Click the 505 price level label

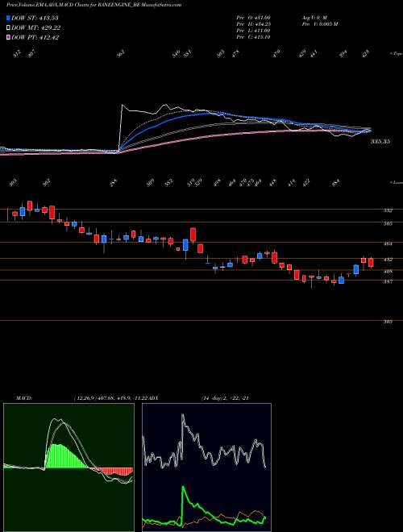[388, 223]
